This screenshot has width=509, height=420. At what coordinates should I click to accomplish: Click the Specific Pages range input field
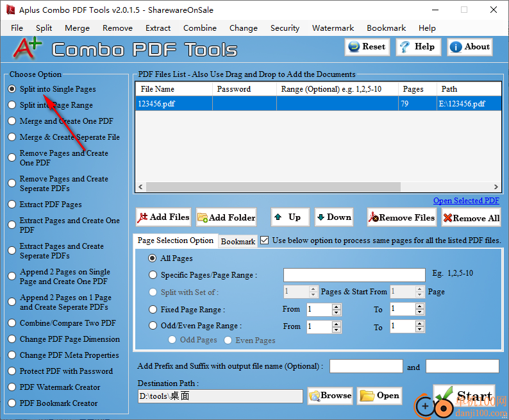(x=354, y=275)
